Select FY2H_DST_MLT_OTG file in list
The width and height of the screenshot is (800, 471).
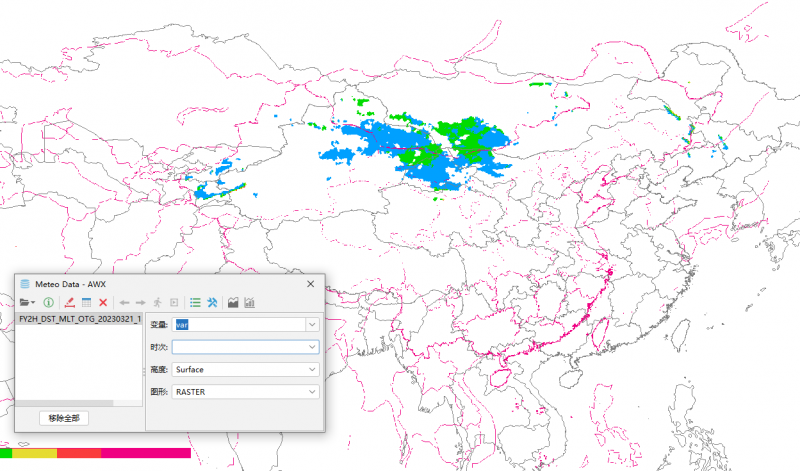[80, 319]
